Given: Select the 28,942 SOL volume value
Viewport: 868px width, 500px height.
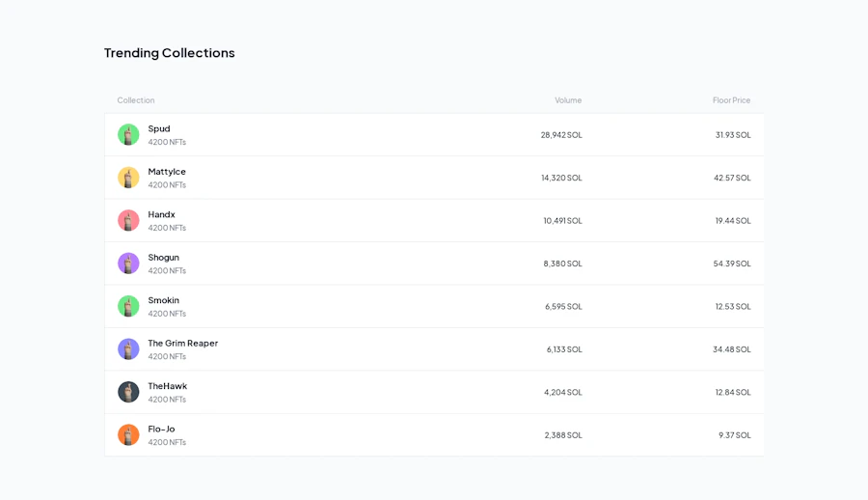Looking at the screenshot, I should (561, 135).
